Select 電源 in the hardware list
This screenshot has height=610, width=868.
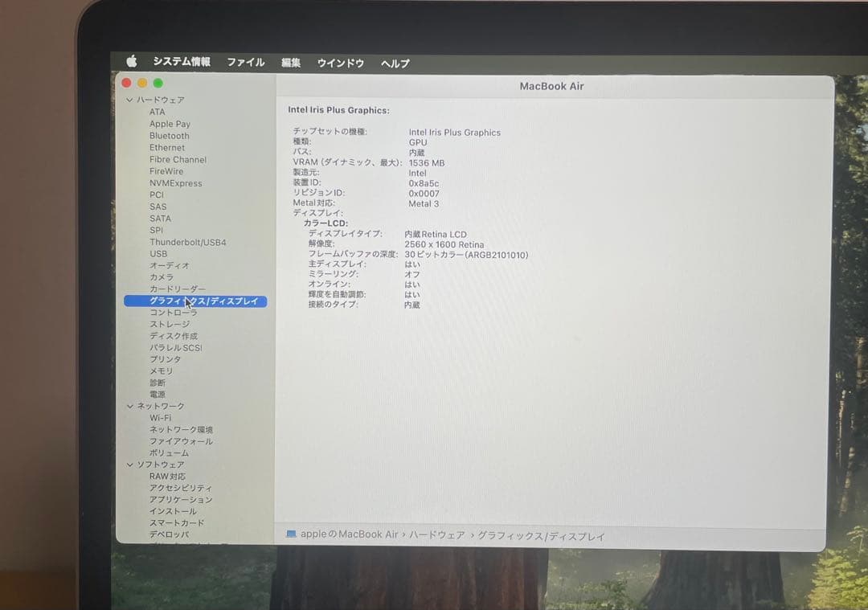157,394
